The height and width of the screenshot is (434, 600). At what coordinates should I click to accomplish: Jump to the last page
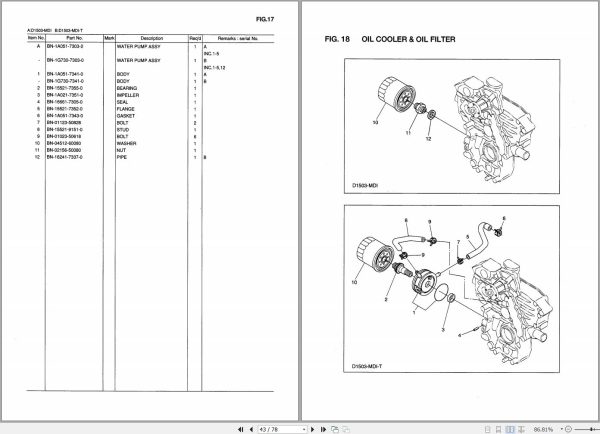pos(323,429)
